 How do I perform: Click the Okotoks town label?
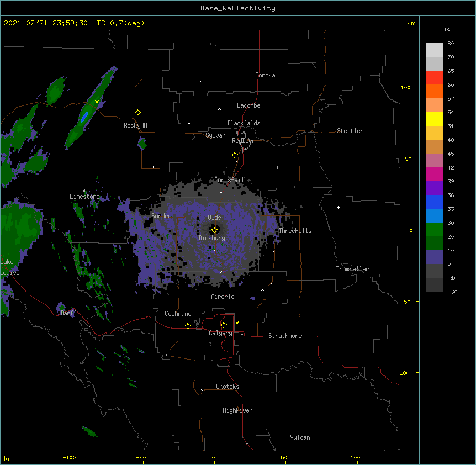228,387
